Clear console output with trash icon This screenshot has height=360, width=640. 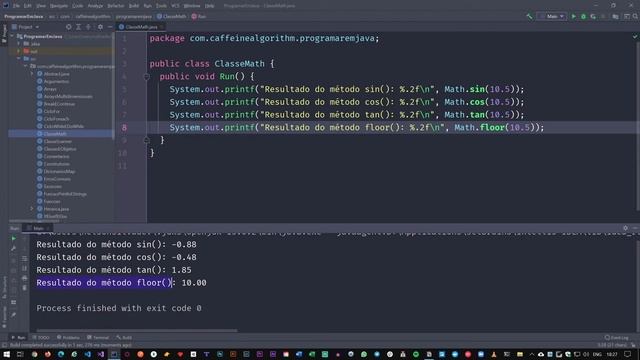pyautogui.click(x=24, y=288)
